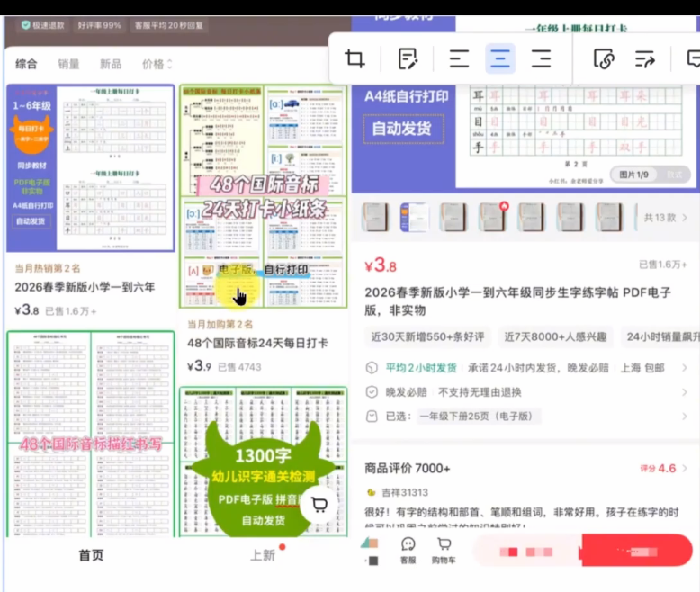Image resolution: width=700 pixels, height=592 pixels.
Task: Open the 上新 bottom tab
Action: [x=263, y=555]
